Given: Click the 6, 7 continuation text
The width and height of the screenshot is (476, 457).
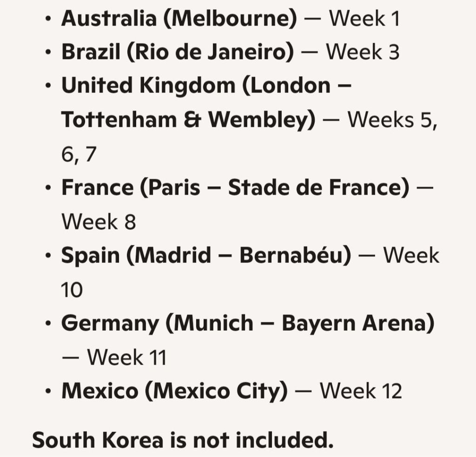Looking at the screenshot, I should 79,155.
